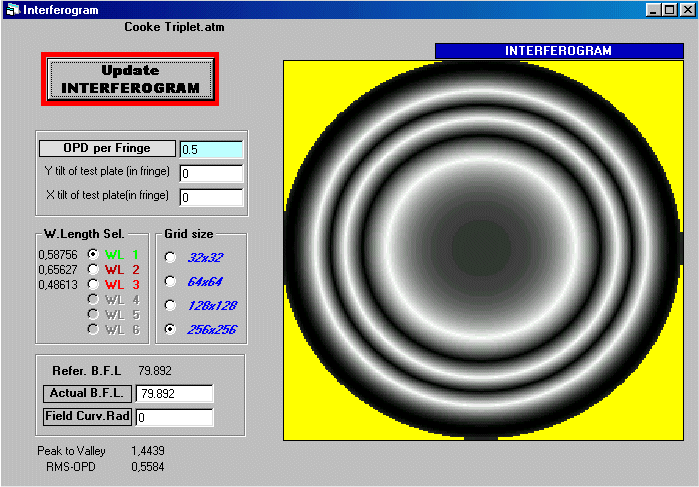699x487 pixels.
Task: Choose the 128x128 grid size
Action: point(170,305)
